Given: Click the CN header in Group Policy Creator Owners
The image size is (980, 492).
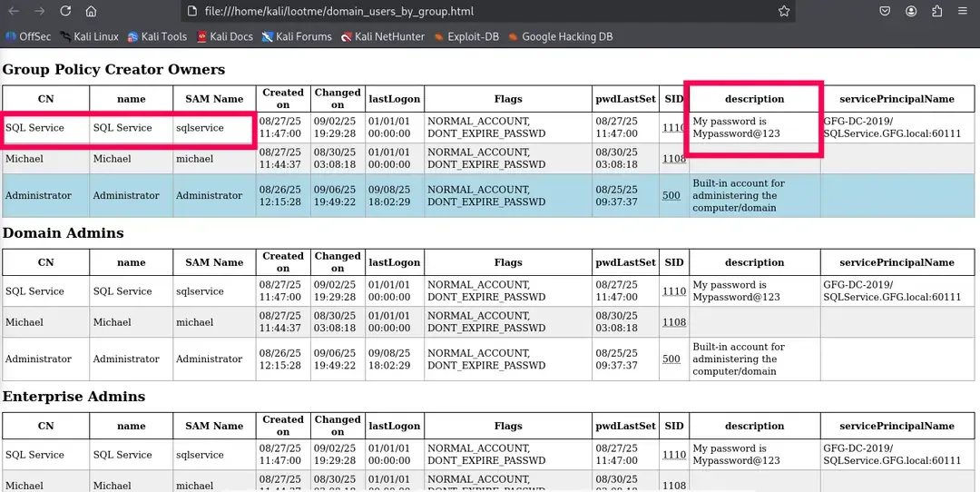Looking at the screenshot, I should click(x=45, y=99).
